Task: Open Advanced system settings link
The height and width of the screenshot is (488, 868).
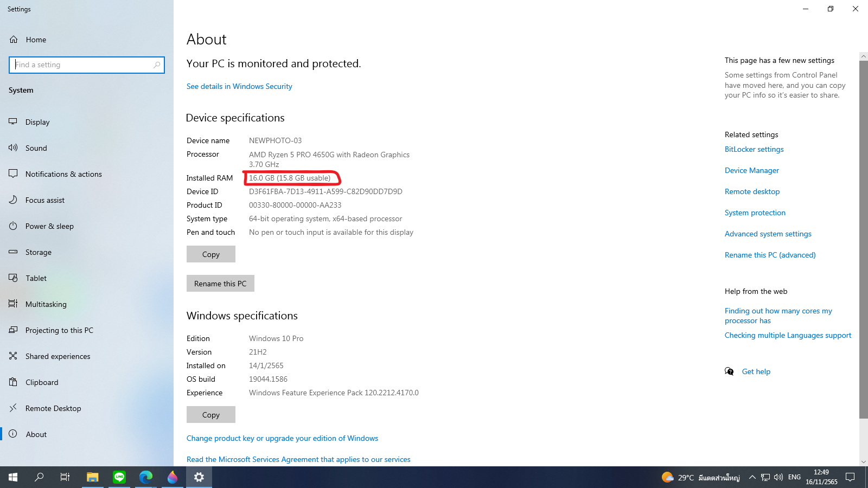Action: click(768, 234)
